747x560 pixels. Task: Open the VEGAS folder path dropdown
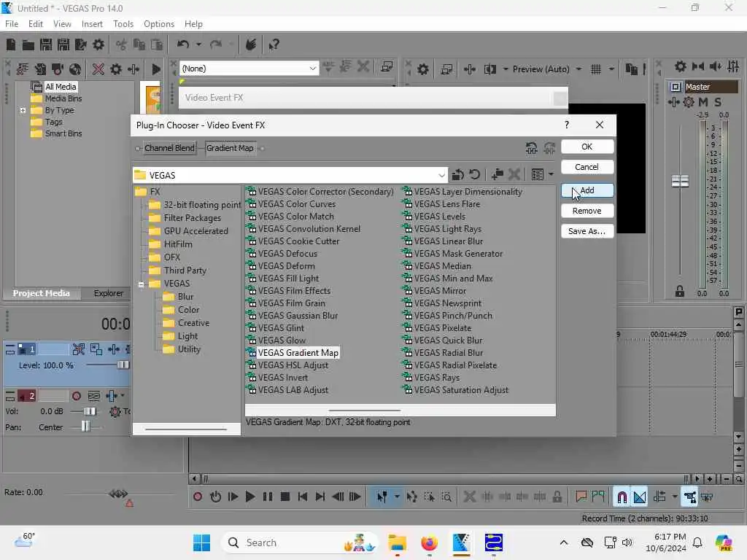click(x=441, y=175)
